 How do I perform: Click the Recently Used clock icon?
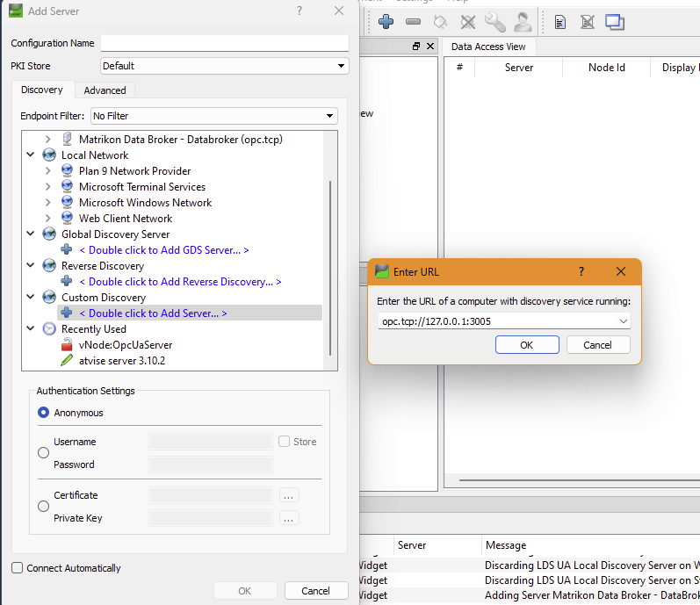49,328
